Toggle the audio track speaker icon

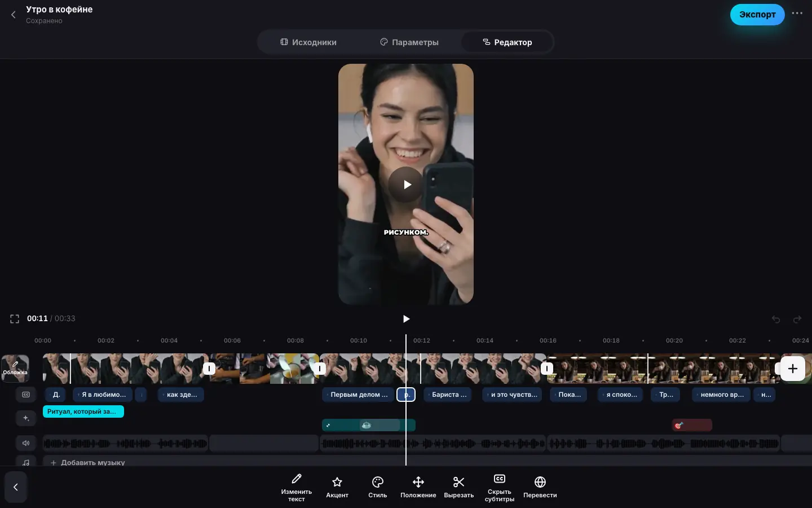click(x=26, y=443)
